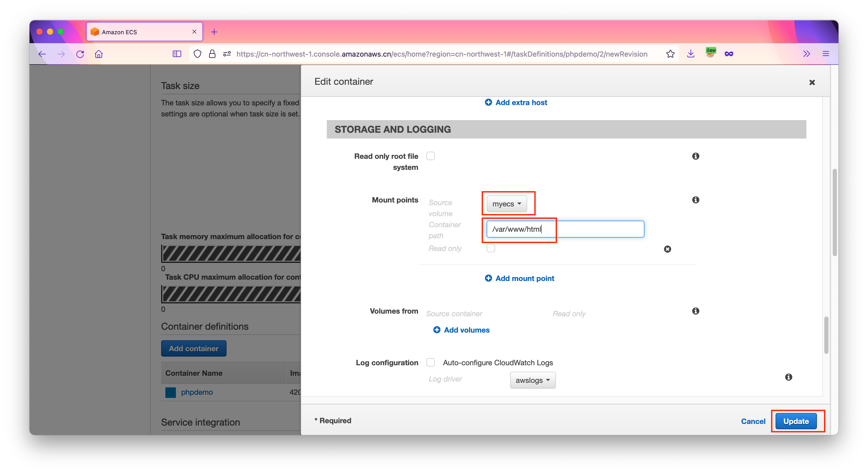
Task: Open the awslogs log driver dropdown
Action: (533, 380)
